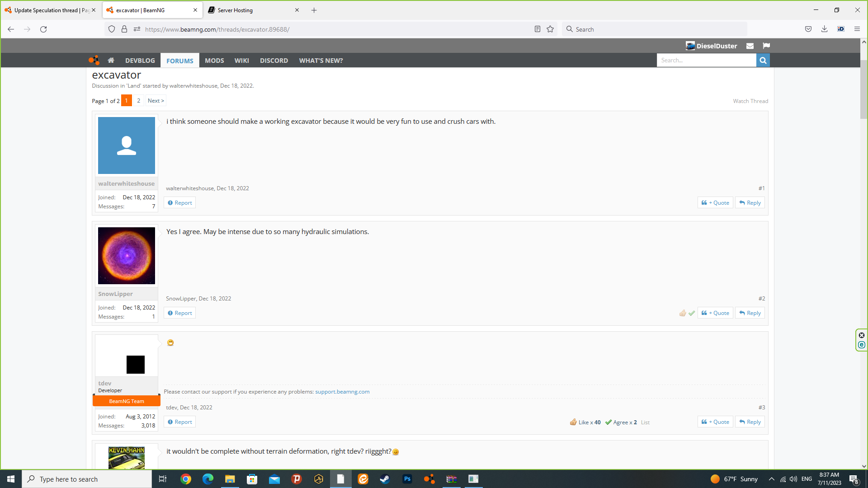This screenshot has height=488, width=868.
Task: Click the browser reload button
Action: tap(43, 29)
